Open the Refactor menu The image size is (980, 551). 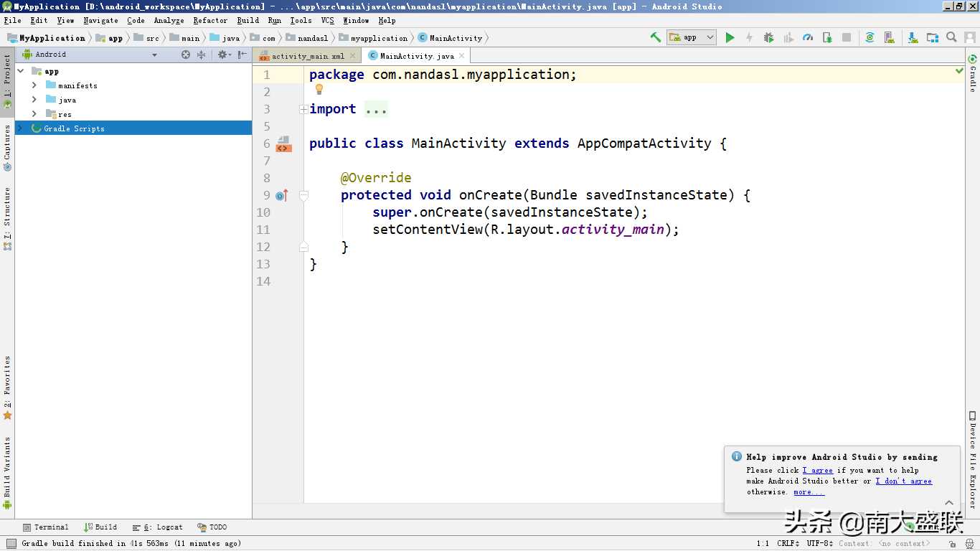click(210, 20)
